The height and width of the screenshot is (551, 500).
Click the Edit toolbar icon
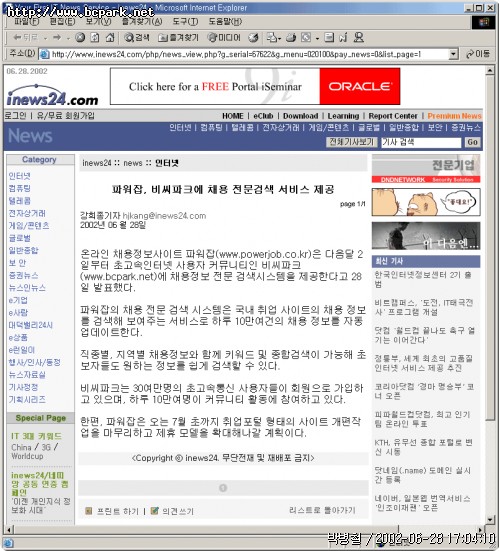pyautogui.click(x=306, y=37)
